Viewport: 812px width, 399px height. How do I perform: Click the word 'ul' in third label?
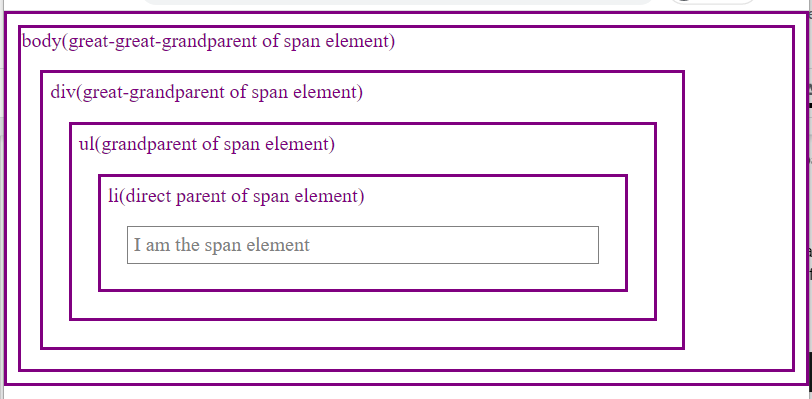coord(86,145)
